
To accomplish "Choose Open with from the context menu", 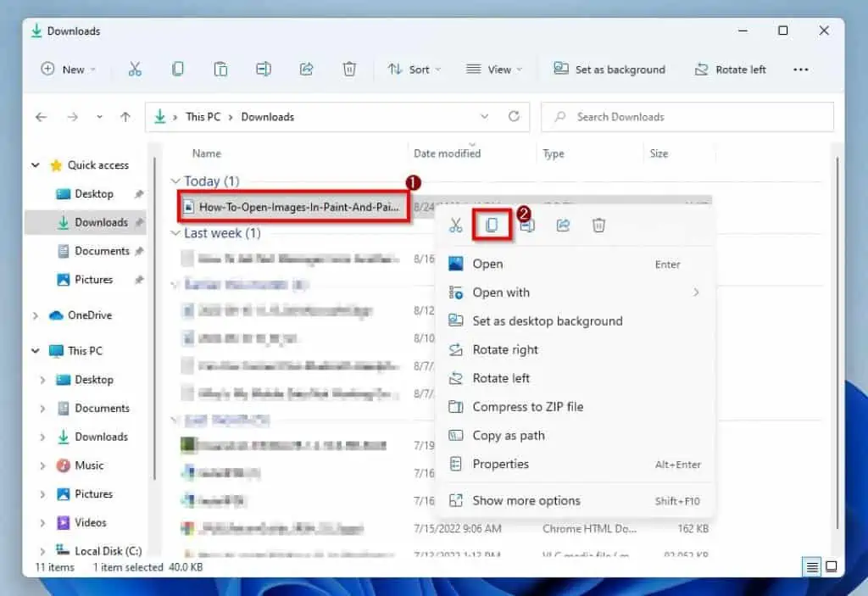I will (x=502, y=292).
